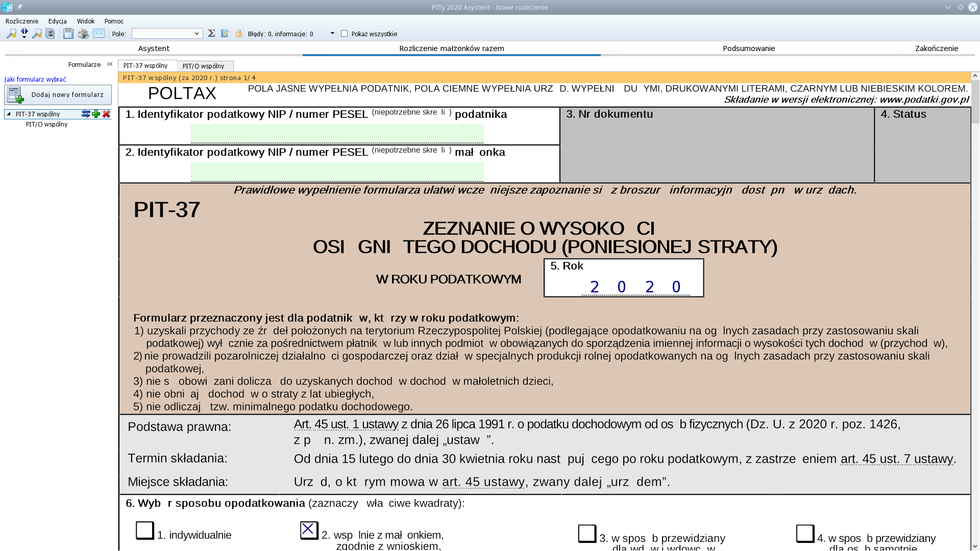Open the Rozliczenie menu
Image resolution: width=980 pixels, height=551 pixels.
(x=22, y=21)
